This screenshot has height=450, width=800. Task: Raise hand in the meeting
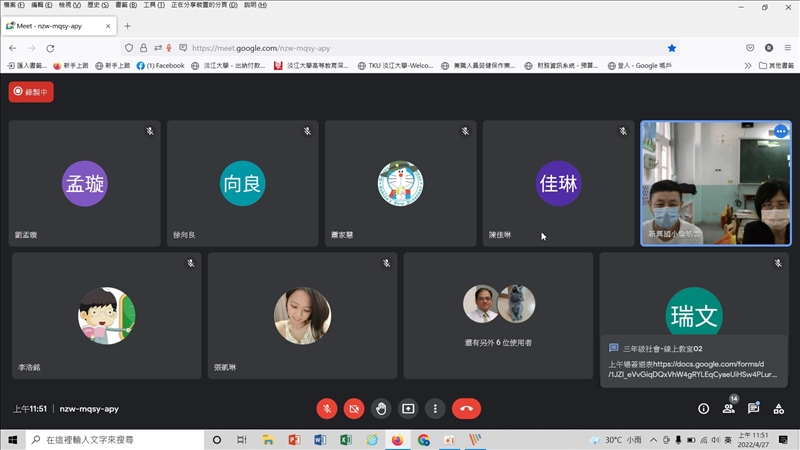[x=381, y=408]
